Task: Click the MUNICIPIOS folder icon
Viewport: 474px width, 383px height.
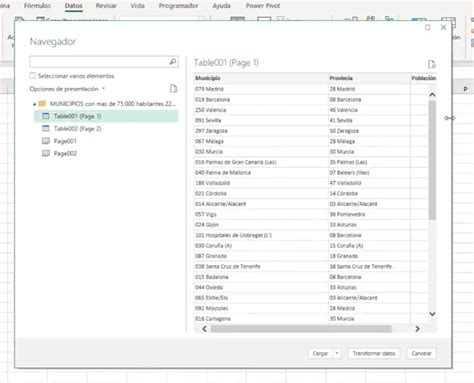Action: [x=42, y=104]
